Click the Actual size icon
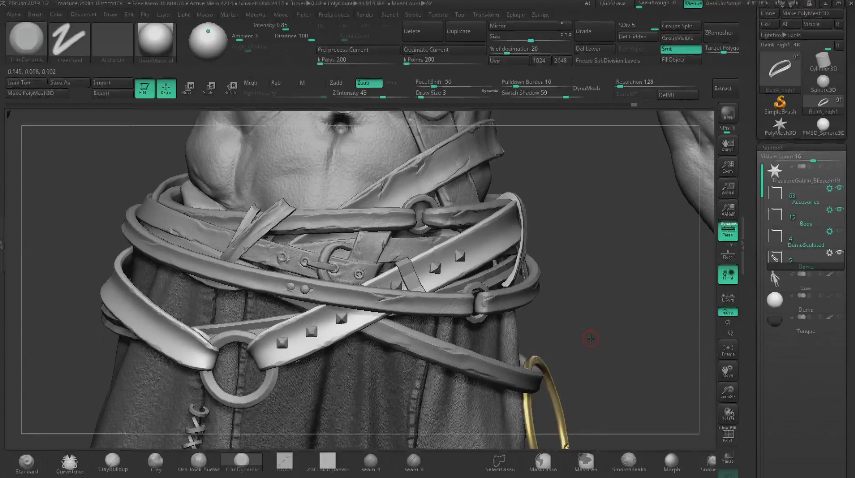 (727, 189)
